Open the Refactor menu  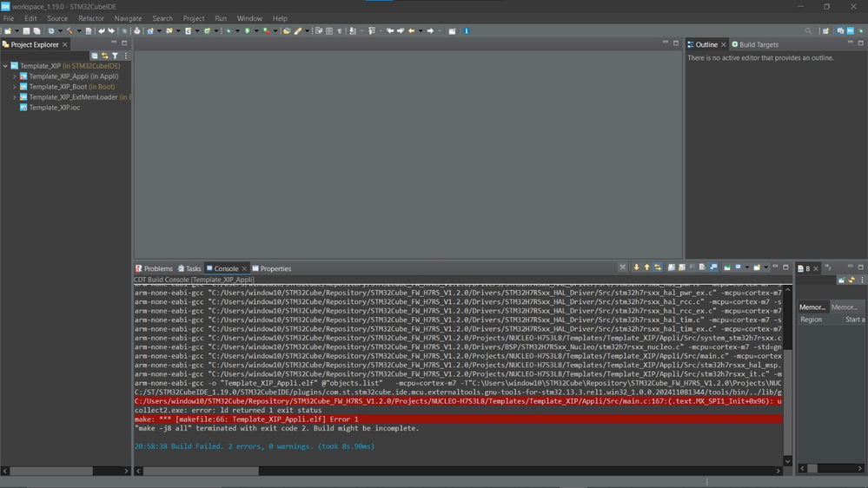pyautogui.click(x=90, y=18)
